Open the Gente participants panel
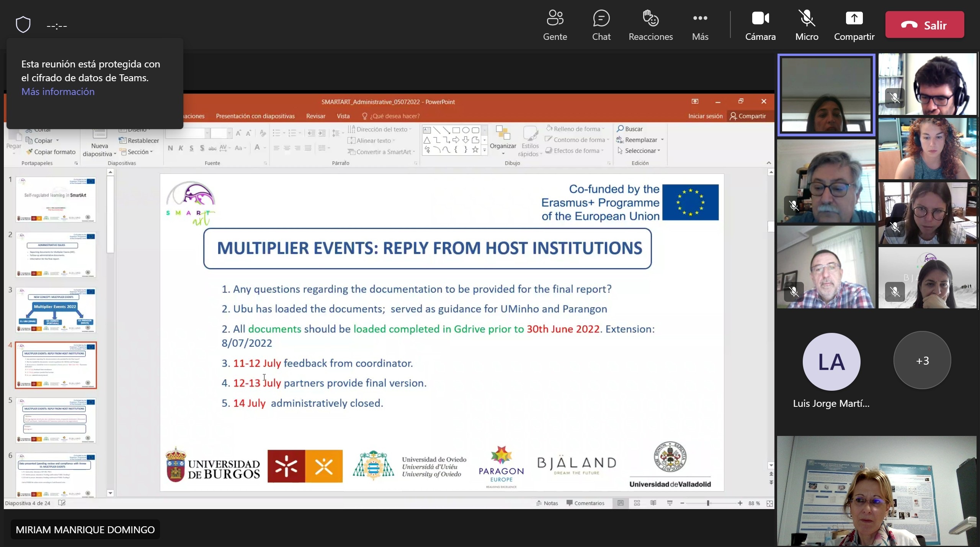 tap(555, 18)
